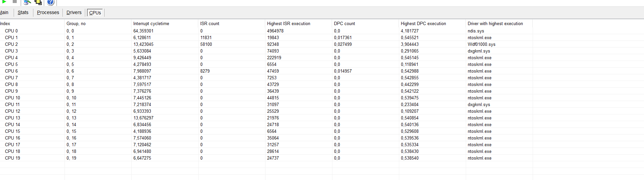Click the interrupt cycletime value 13,676297
Screen dimensions: 644x180
tap(143, 118)
